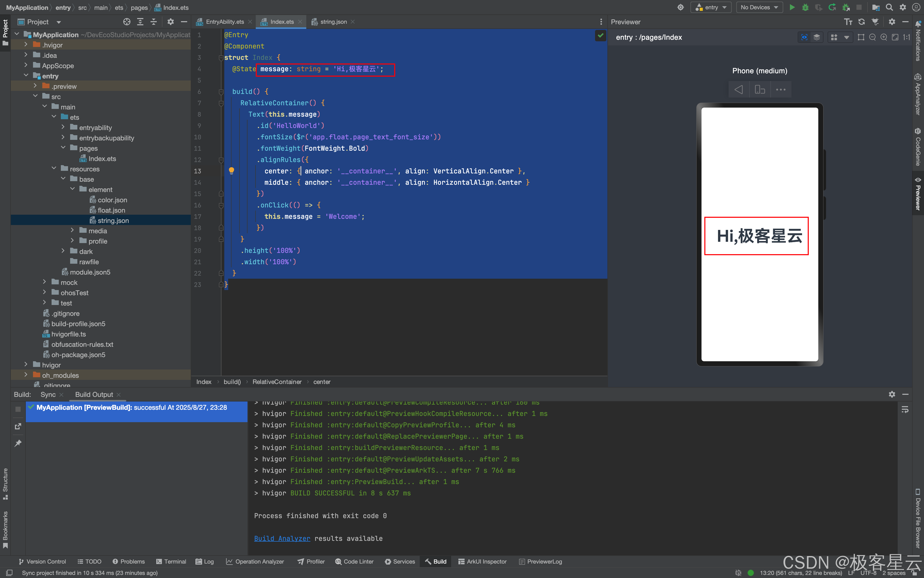Select opened file locator icon in Project panel
Viewport: 924px width, 578px height.
[127, 22]
